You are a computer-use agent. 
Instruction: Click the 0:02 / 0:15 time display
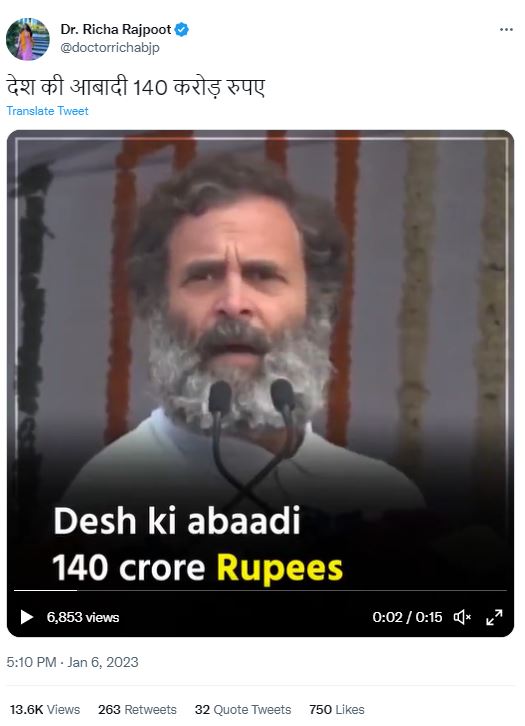pyautogui.click(x=407, y=617)
